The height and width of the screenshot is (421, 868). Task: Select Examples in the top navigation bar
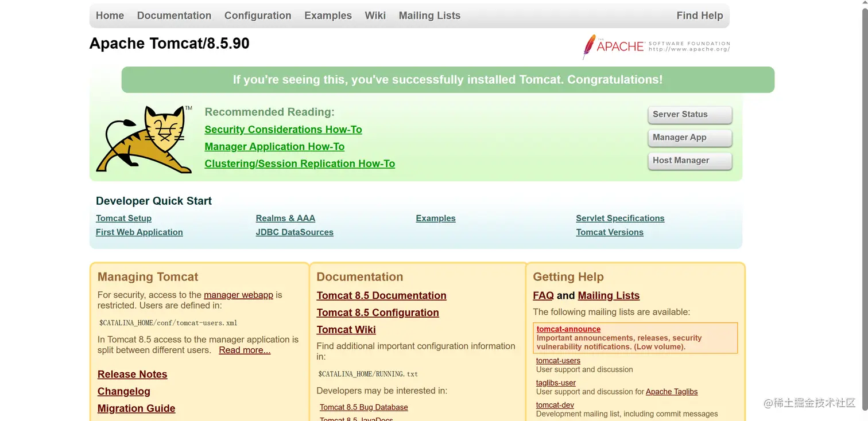point(328,15)
